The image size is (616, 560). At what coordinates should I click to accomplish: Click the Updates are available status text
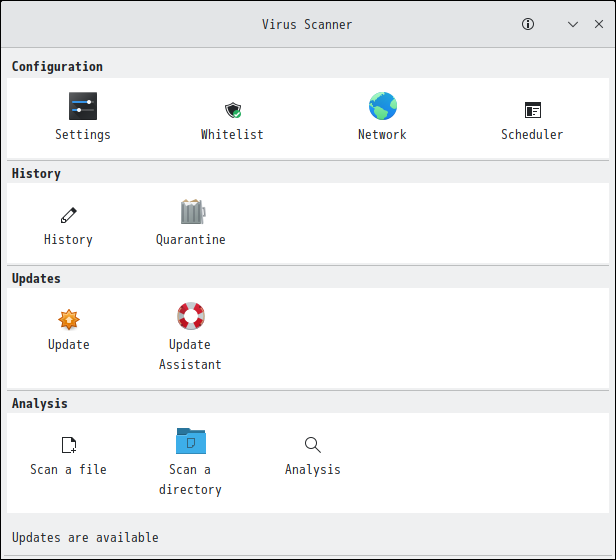point(85,537)
